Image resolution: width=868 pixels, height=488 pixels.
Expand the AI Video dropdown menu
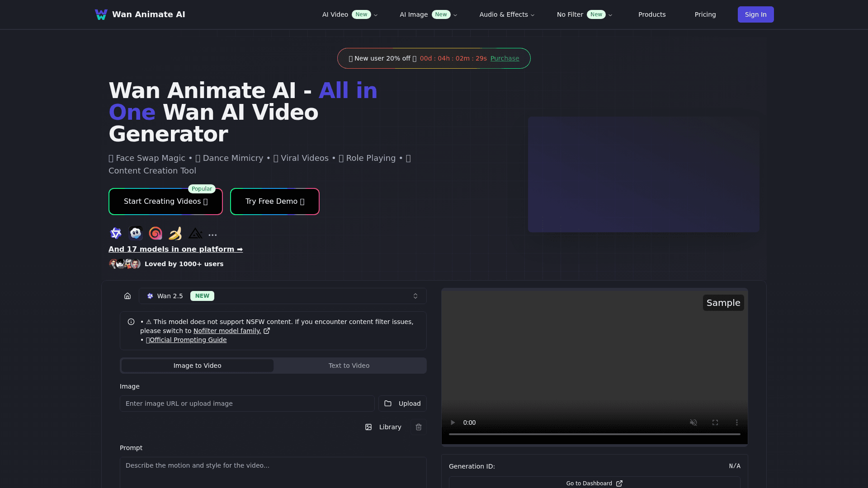(349, 14)
